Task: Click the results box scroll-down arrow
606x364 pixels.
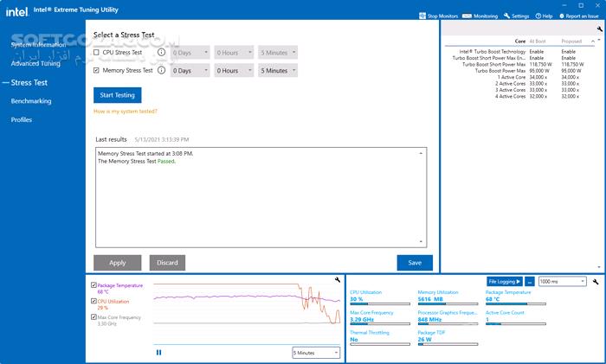Action: coord(421,241)
